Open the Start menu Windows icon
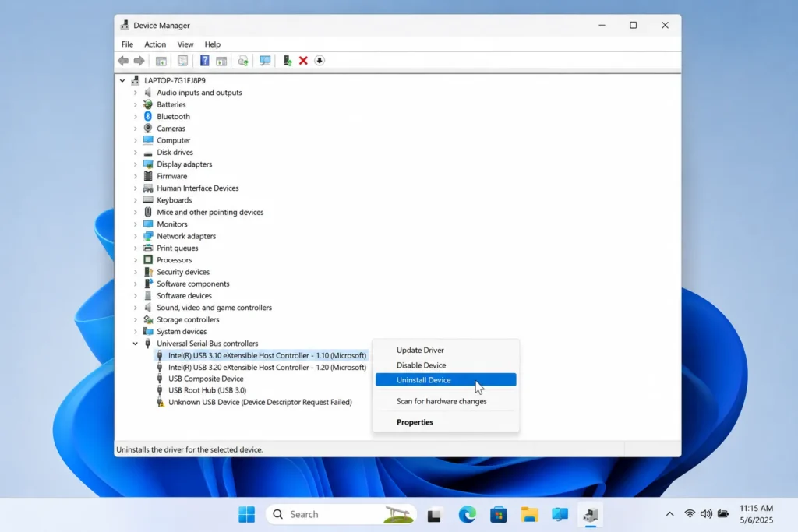The height and width of the screenshot is (532, 798). click(x=247, y=514)
